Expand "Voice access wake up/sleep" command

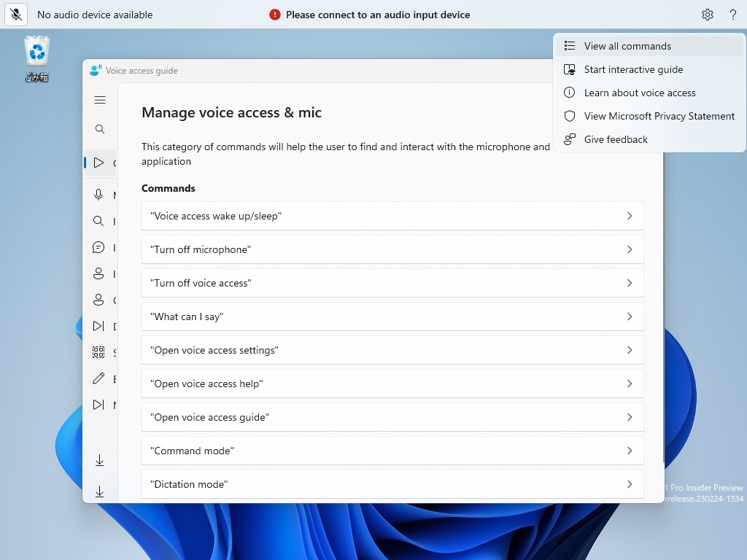[392, 216]
